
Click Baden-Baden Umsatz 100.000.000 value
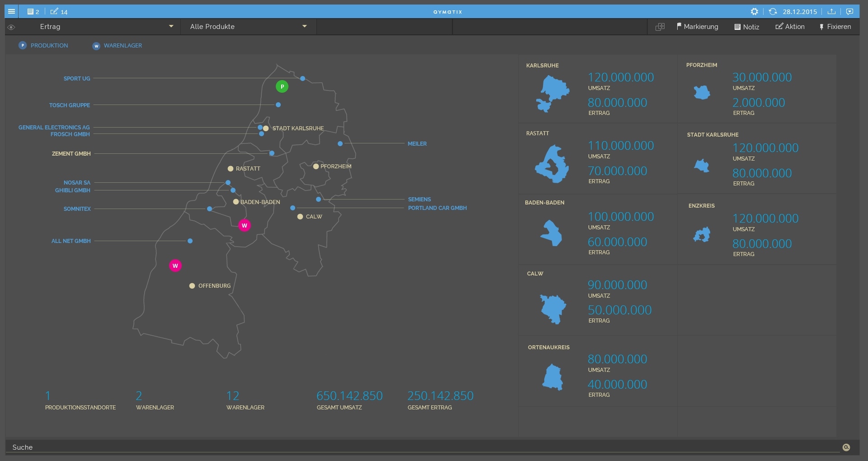coord(621,217)
